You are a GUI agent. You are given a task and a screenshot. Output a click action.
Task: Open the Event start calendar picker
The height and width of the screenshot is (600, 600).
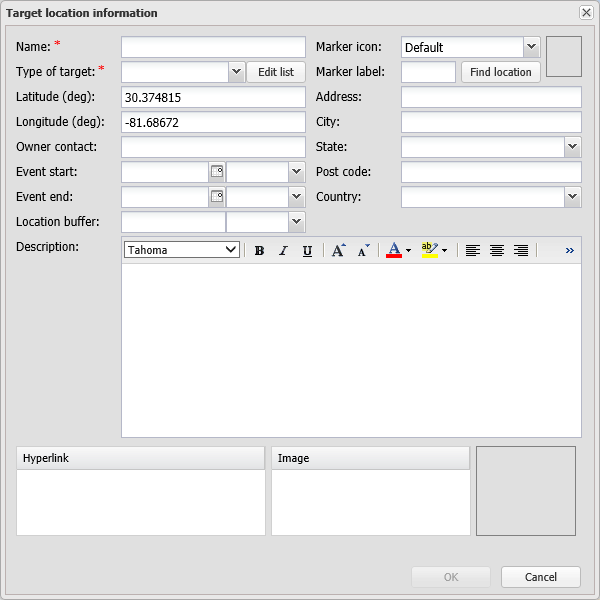coord(216,172)
